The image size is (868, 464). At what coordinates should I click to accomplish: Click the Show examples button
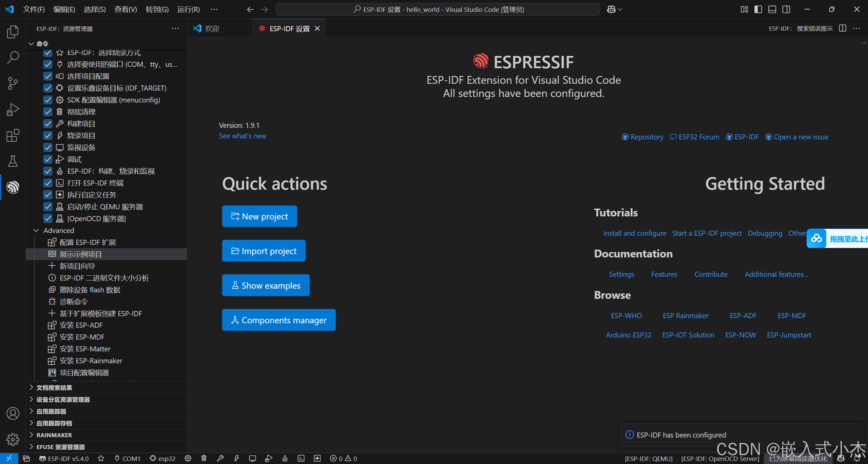266,285
